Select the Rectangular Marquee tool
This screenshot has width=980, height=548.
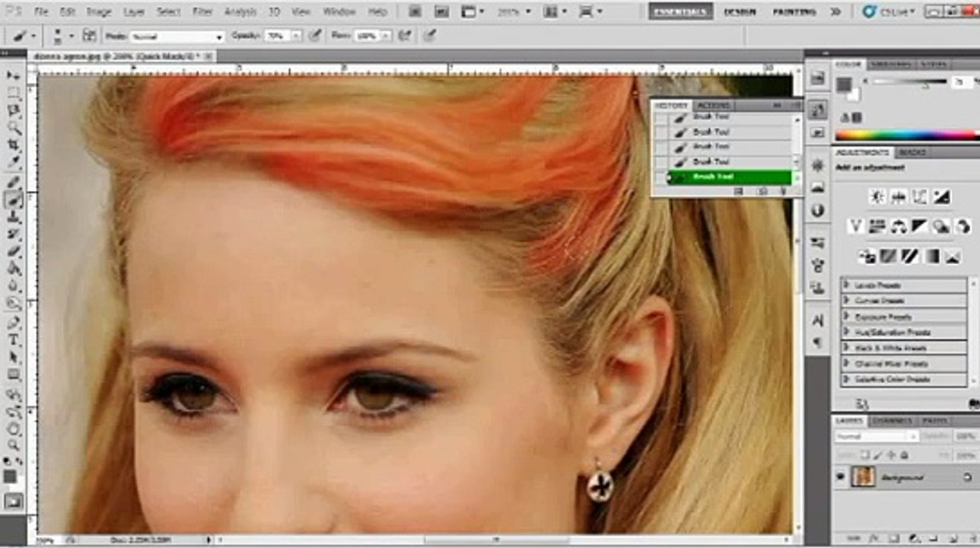click(13, 93)
